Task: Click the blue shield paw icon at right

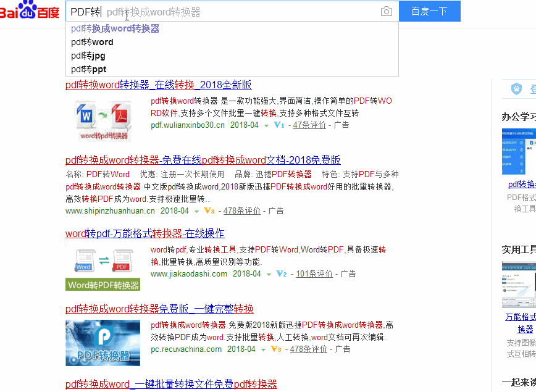Action: [516, 88]
